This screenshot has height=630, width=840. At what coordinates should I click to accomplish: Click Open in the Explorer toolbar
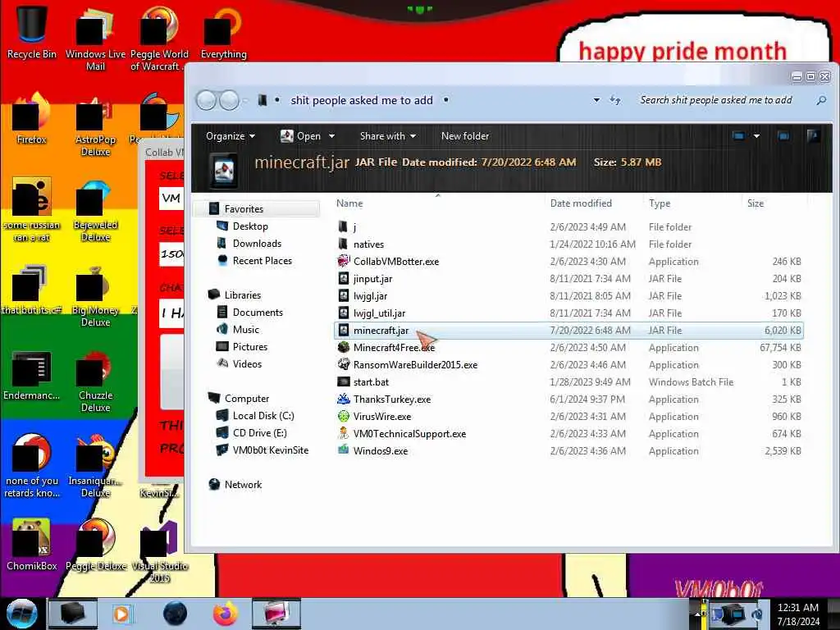(x=300, y=136)
